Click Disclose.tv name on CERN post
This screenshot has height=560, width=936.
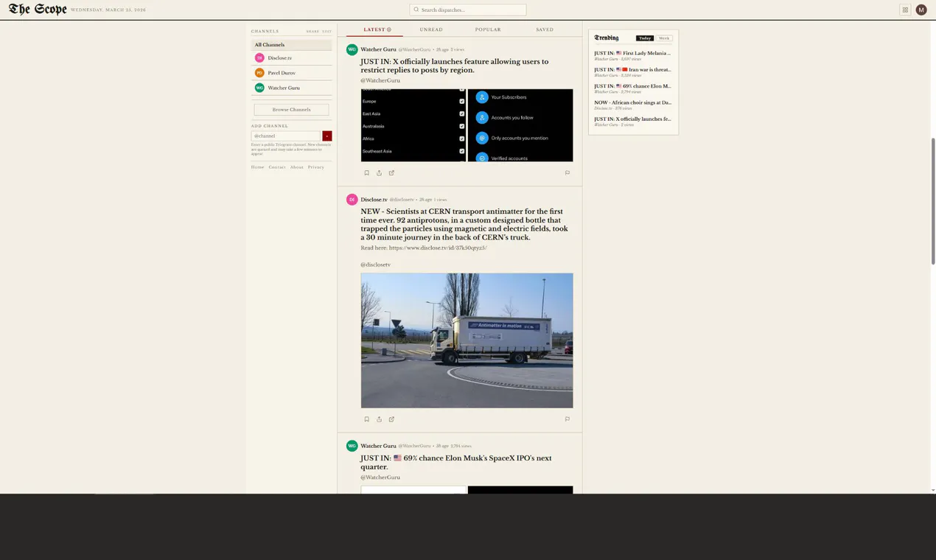(374, 200)
